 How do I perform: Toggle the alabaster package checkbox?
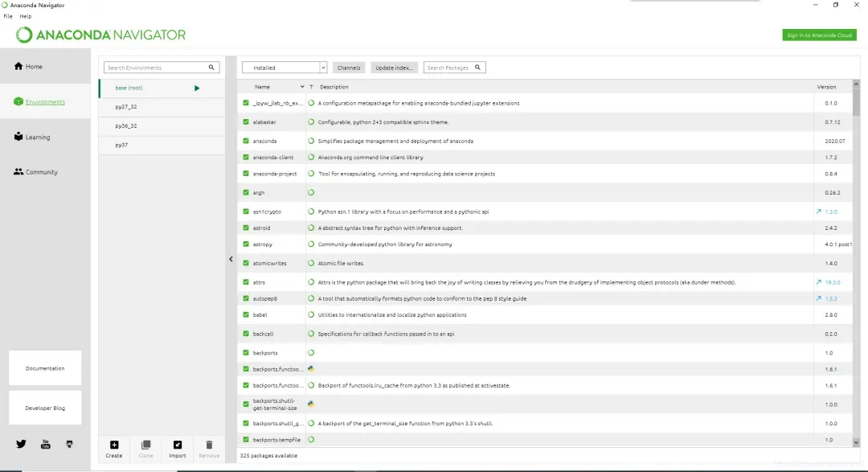246,122
